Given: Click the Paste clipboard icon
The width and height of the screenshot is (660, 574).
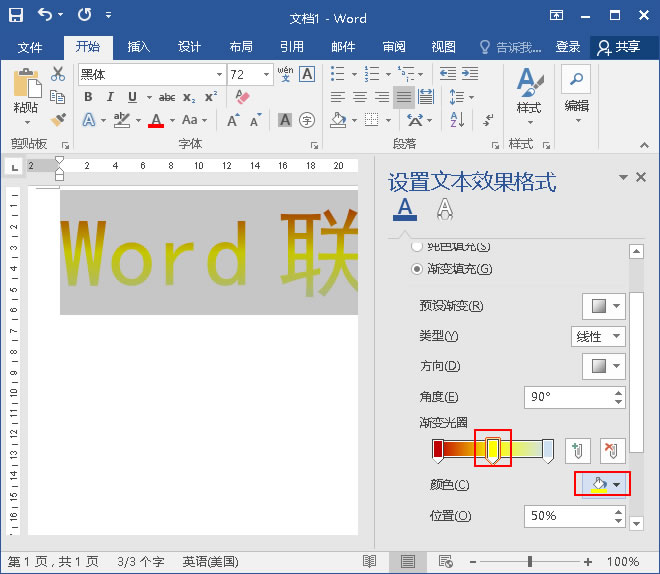Looking at the screenshot, I should point(27,83).
